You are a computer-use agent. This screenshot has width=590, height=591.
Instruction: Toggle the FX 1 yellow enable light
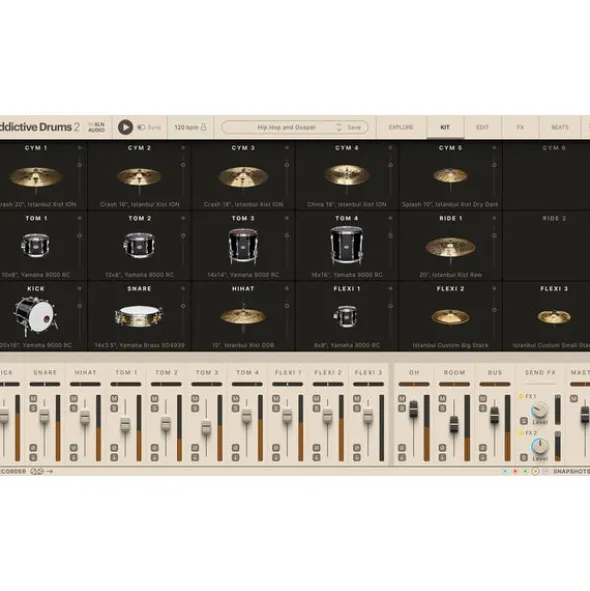click(521, 396)
